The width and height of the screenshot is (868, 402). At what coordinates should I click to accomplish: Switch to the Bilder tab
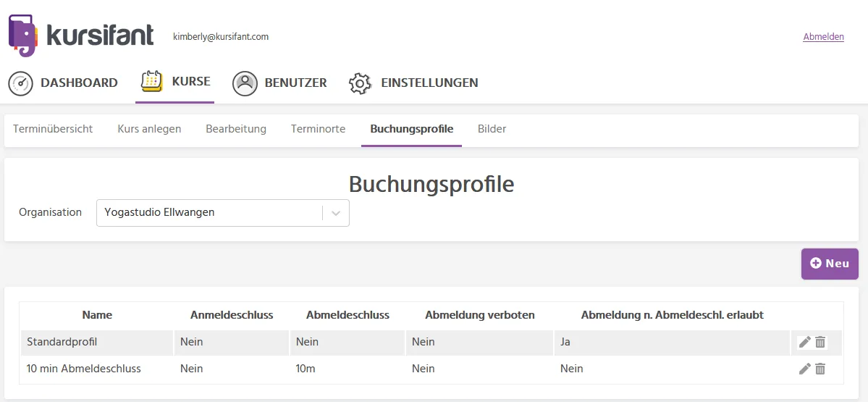[x=492, y=129]
